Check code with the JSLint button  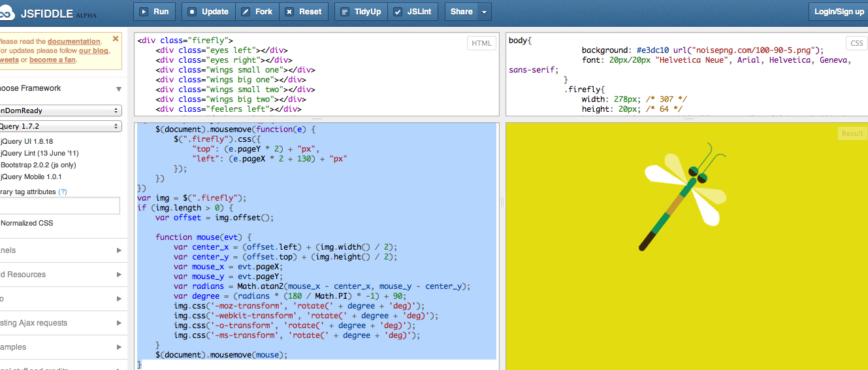(x=415, y=12)
